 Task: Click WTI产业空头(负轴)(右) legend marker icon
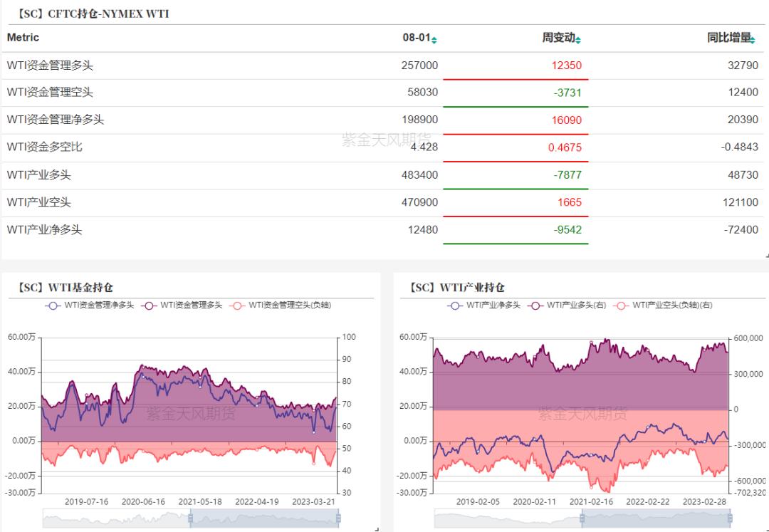[x=622, y=305]
